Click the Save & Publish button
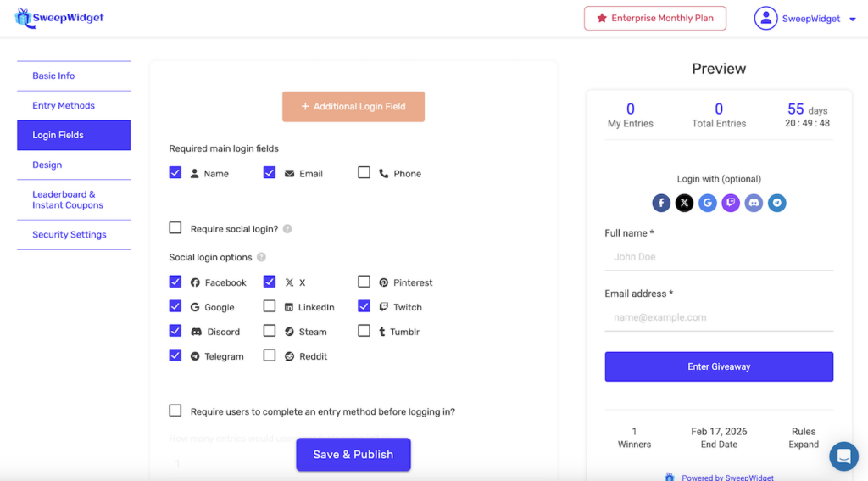868x481 pixels. tap(353, 455)
